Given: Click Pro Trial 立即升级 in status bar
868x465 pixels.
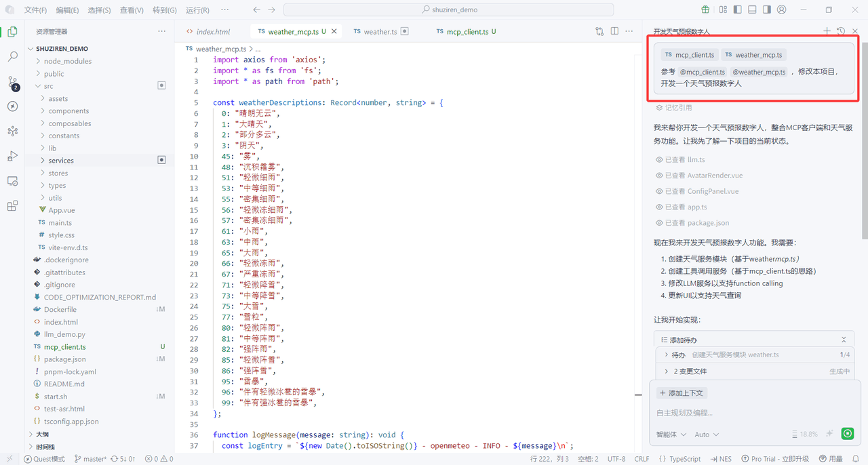Looking at the screenshot, I should tap(775, 459).
